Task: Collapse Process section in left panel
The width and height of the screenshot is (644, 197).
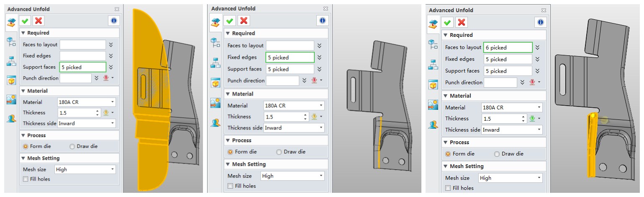Action: 23,135
